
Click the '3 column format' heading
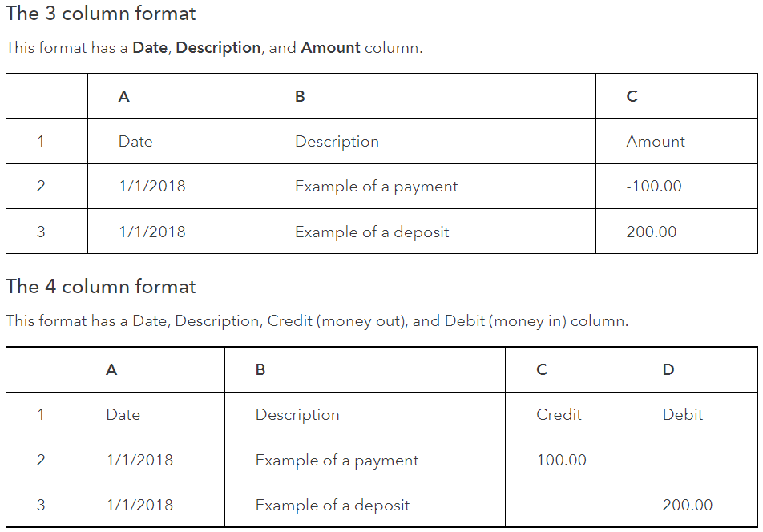coord(101,14)
